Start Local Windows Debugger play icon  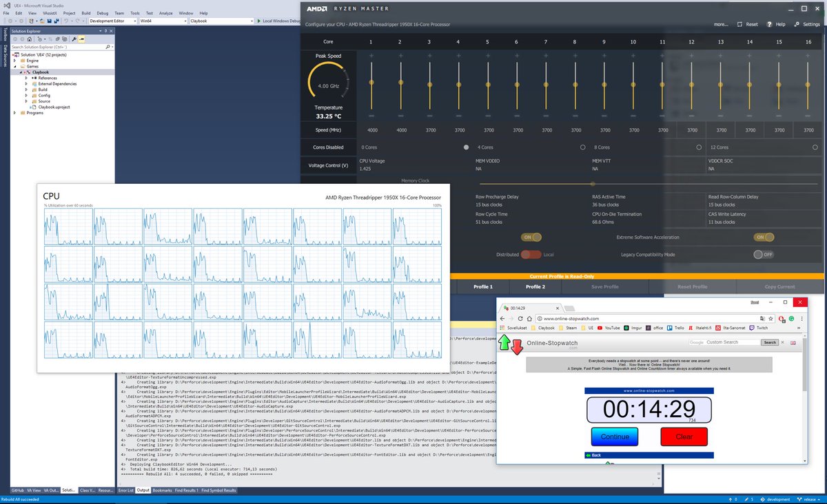click(258, 21)
